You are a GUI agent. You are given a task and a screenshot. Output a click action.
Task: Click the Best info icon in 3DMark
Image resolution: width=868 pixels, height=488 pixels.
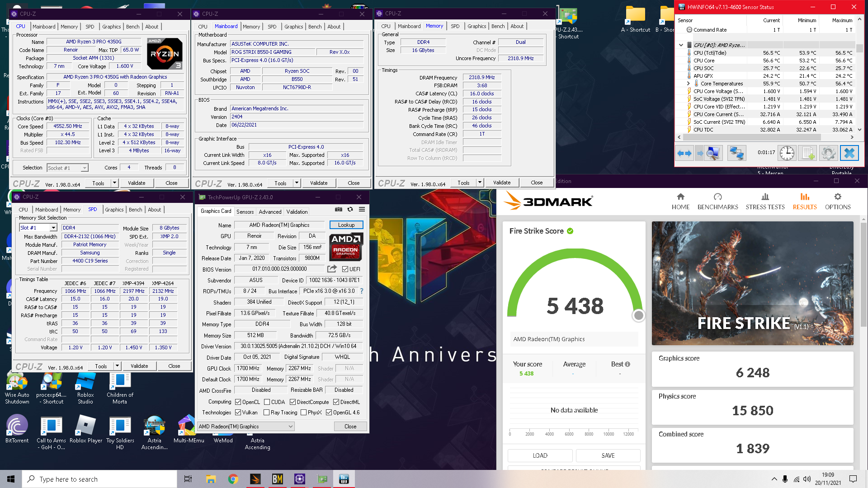point(627,364)
